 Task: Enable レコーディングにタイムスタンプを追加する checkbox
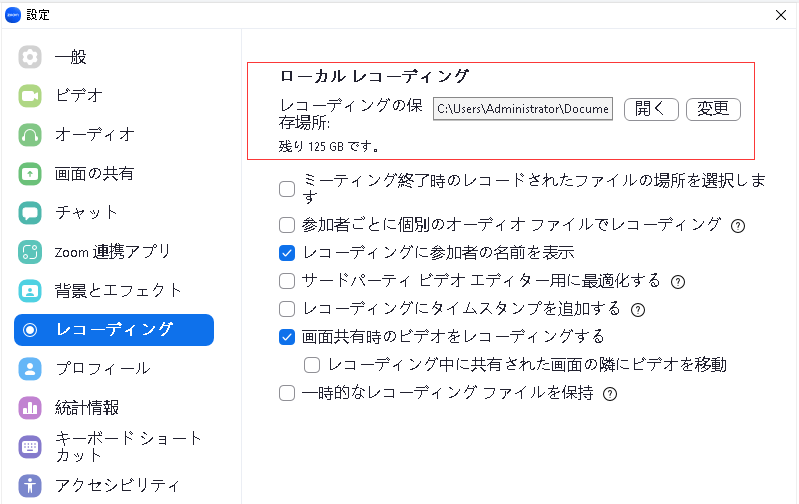[x=287, y=309]
